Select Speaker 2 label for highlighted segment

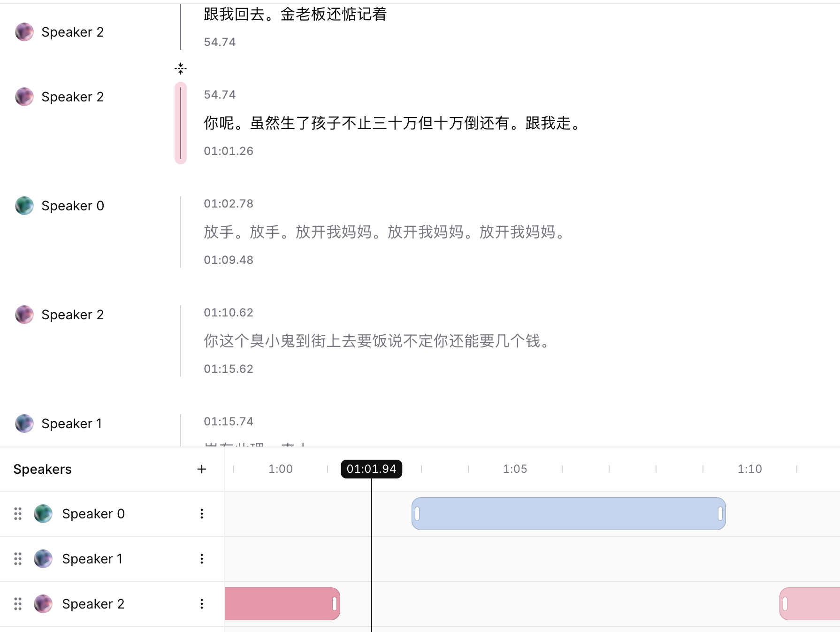[73, 97]
